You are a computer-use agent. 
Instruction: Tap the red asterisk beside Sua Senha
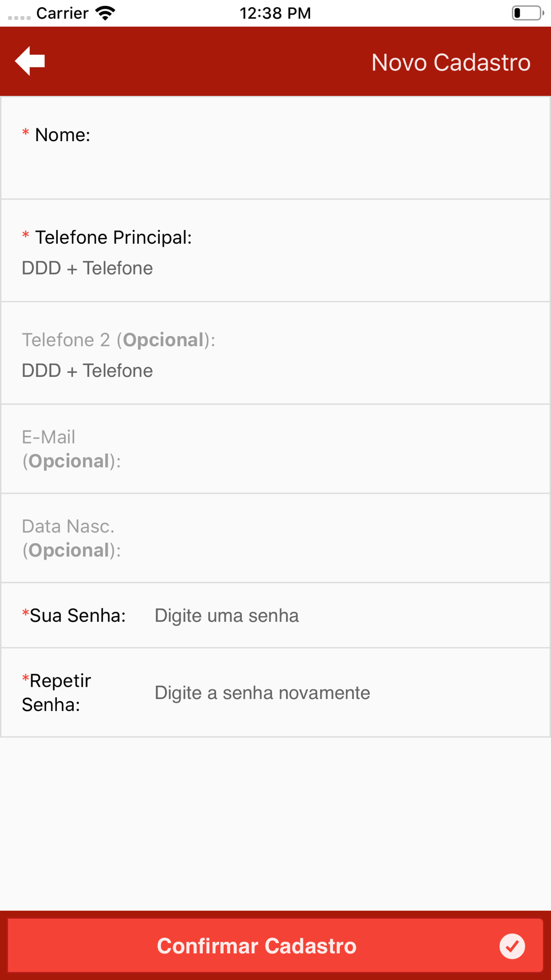tap(25, 613)
